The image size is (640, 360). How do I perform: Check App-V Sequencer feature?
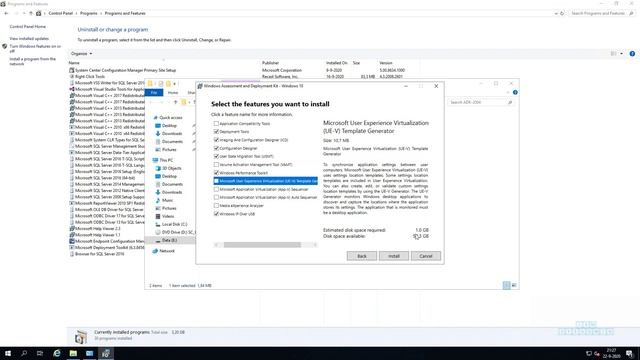pyautogui.click(x=216, y=189)
